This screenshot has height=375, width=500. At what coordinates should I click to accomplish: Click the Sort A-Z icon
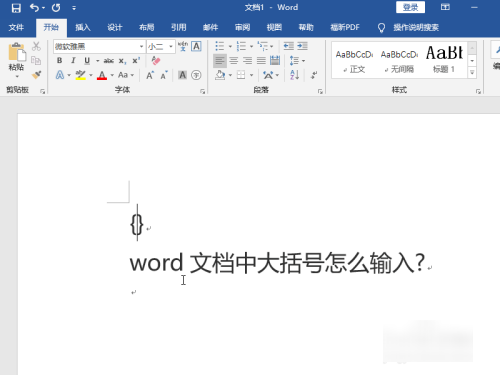(295, 75)
